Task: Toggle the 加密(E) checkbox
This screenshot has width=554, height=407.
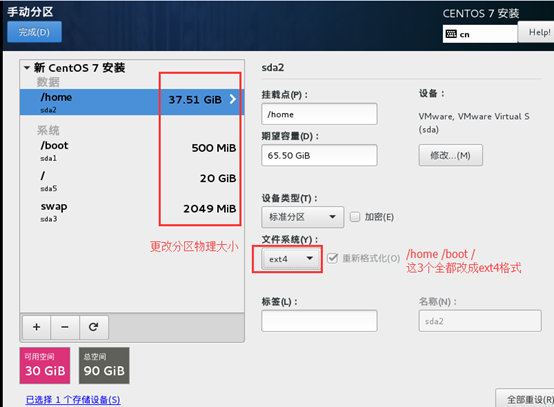Action: [355, 217]
